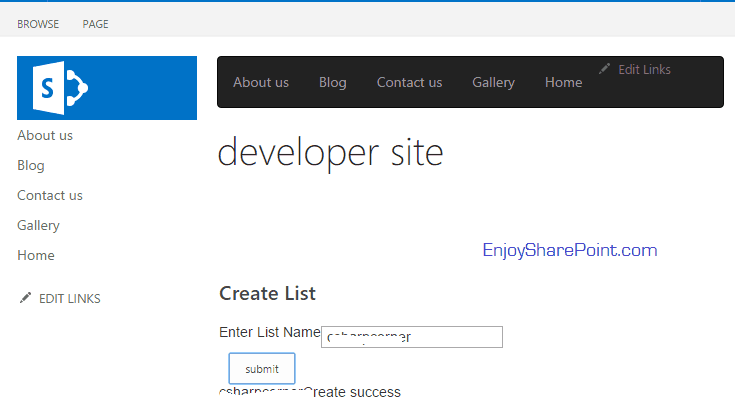This screenshot has height=418, width=735.
Task: Open the PAGE ribbon tab
Action: [96, 24]
